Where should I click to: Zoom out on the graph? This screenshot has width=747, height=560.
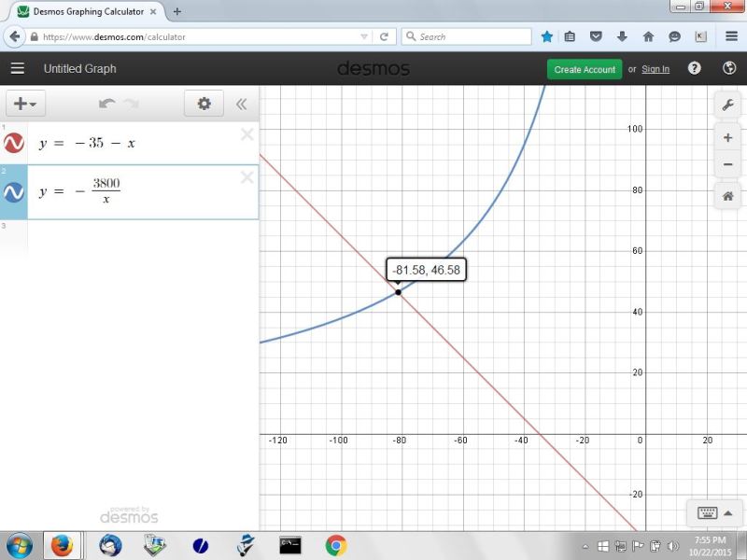(727, 164)
